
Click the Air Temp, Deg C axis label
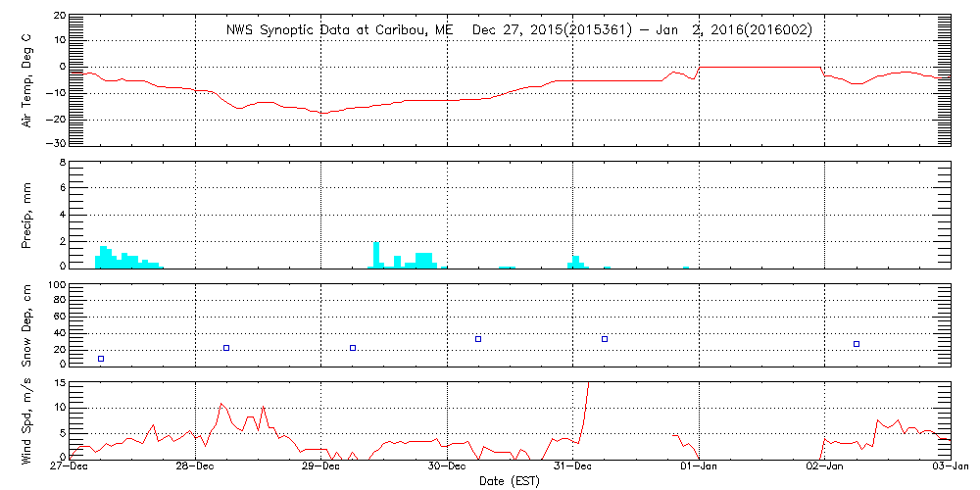[26, 80]
